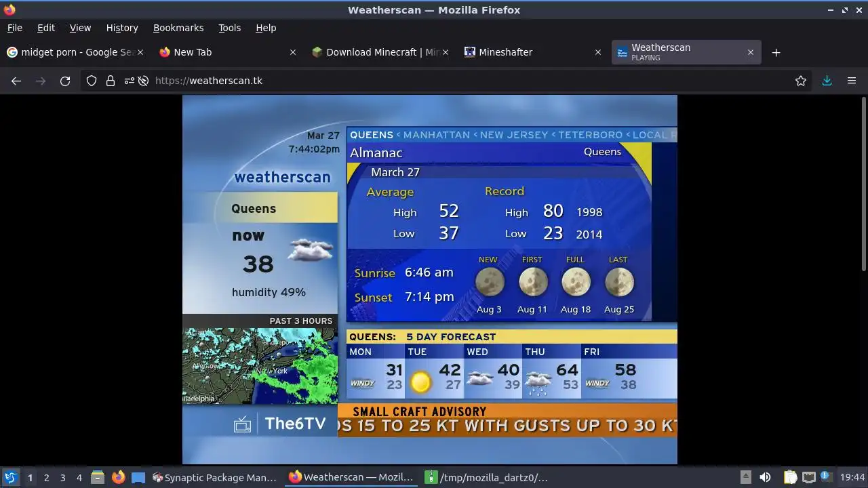Viewport: 868px width, 488px height.
Task: Reload the Weatherscan page
Action: 65,81
